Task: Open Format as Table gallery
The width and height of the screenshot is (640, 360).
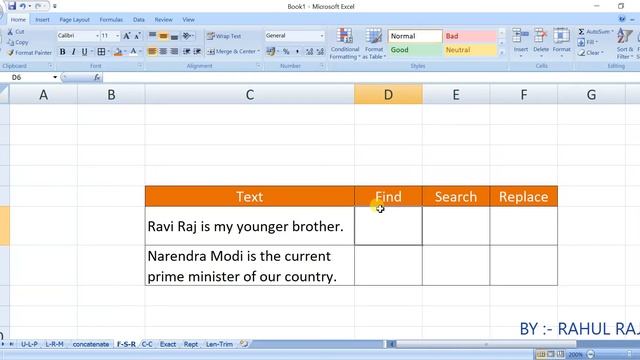Action: click(x=373, y=44)
